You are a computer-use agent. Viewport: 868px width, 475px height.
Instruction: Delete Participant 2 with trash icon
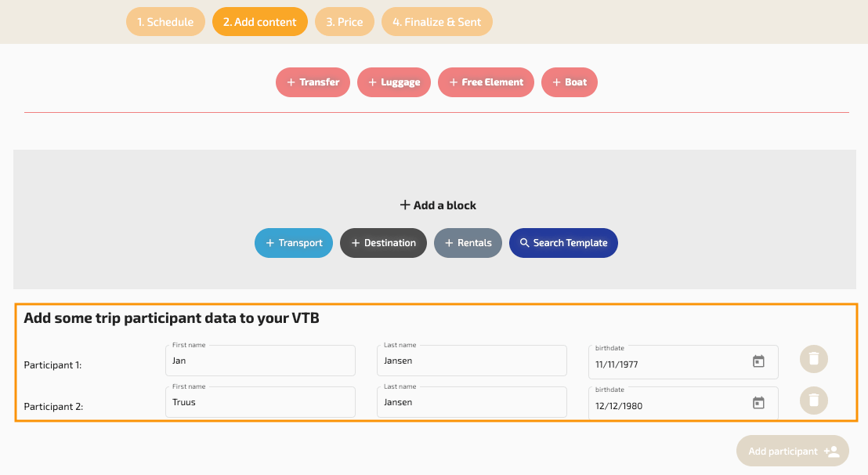coord(813,401)
